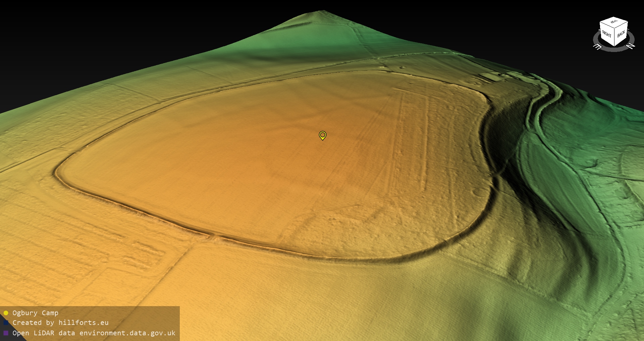The image size is (644, 341).
Task: Click the yellow Ogbury Camp map pin
Action: [x=322, y=135]
